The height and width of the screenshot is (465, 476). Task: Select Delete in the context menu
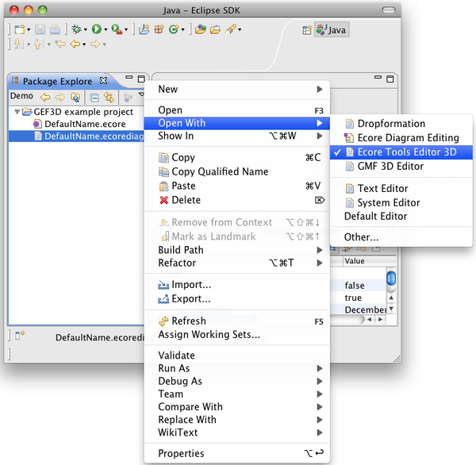click(x=236, y=200)
